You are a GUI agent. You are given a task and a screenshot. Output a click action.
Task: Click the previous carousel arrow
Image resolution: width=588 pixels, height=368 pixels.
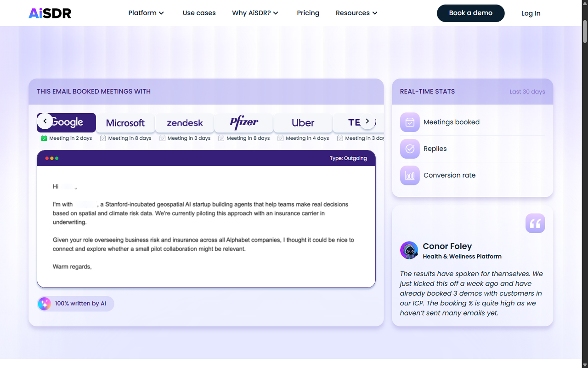45,121
